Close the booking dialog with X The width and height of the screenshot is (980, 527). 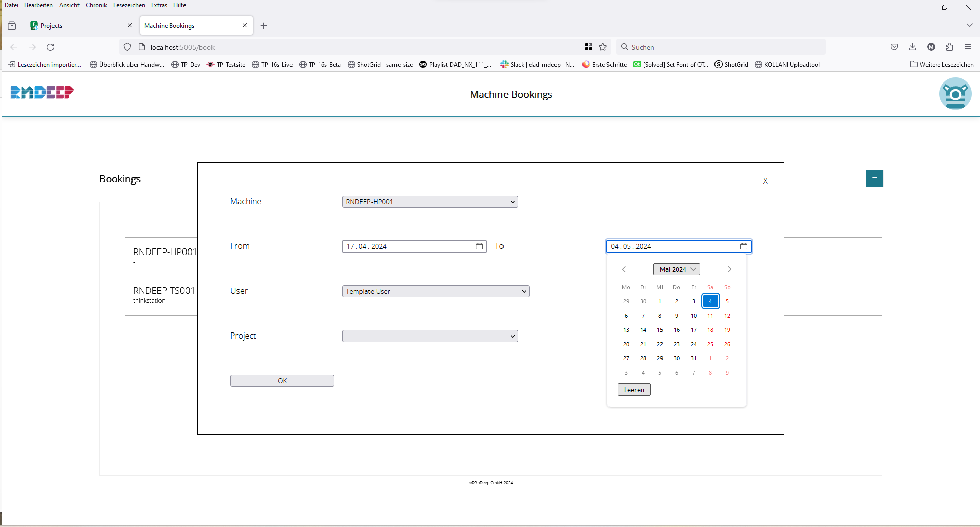tap(765, 181)
